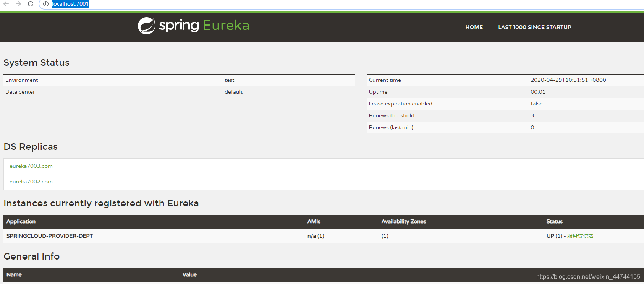Click the renews last min value 0
644x284 pixels.
pos(532,127)
